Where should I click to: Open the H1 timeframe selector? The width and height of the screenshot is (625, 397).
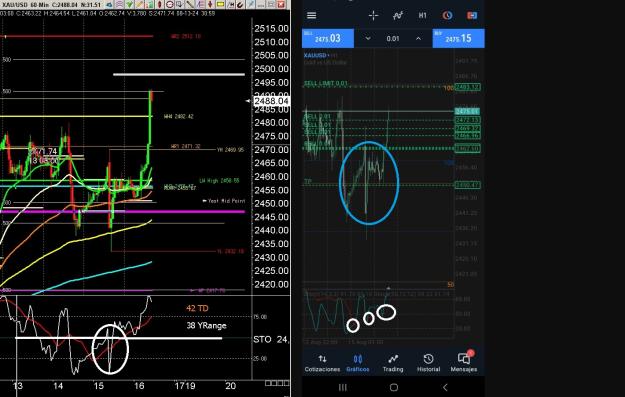point(423,15)
